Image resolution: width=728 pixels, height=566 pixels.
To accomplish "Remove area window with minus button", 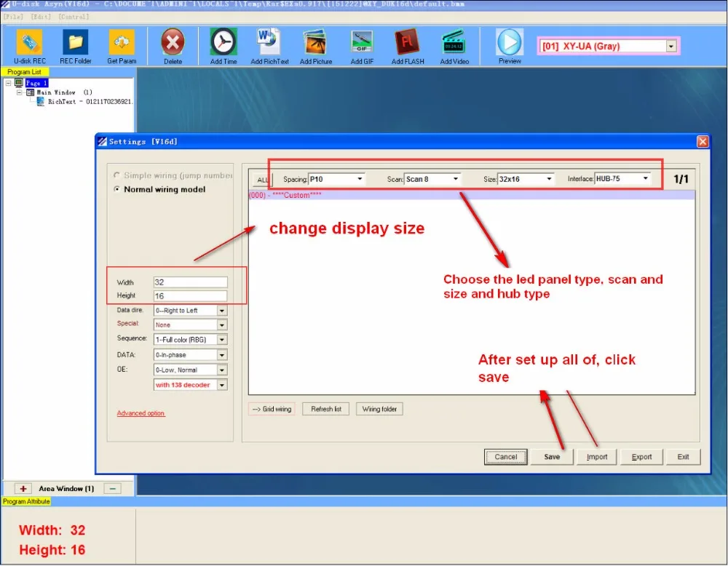I will 112,489.
